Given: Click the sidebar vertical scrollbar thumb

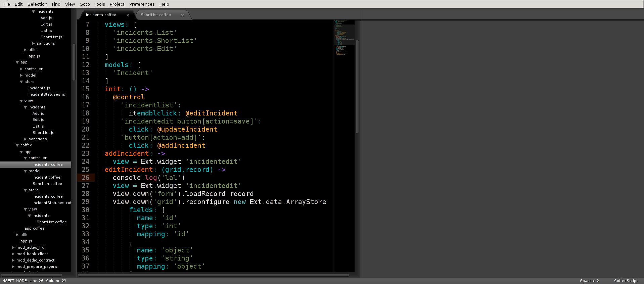Looking at the screenshot, I should pyautogui.click(x=74, y=62).
